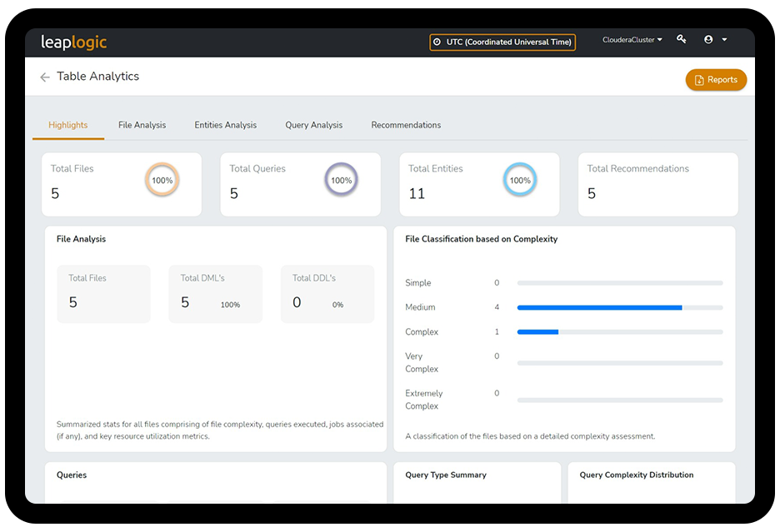
Task: Click the Total Entities 100% ring
Action: click(519, 181)
